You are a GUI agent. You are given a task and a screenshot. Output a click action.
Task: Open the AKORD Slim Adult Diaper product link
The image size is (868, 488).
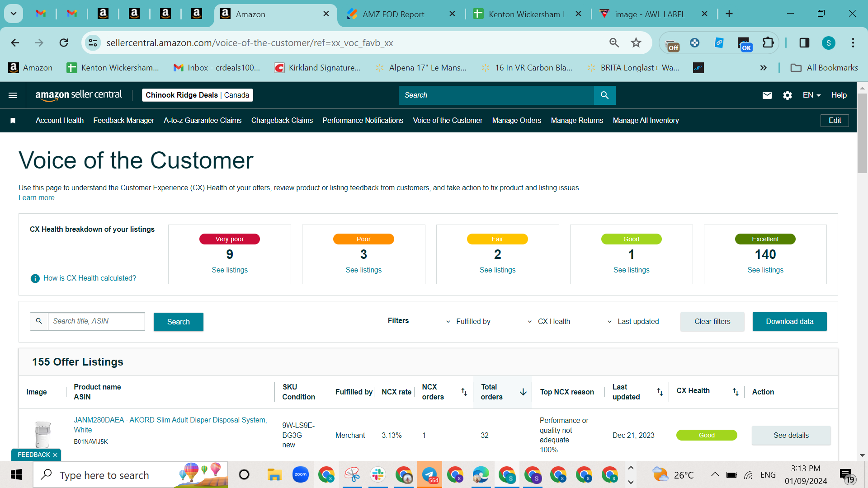coord(170,425)
